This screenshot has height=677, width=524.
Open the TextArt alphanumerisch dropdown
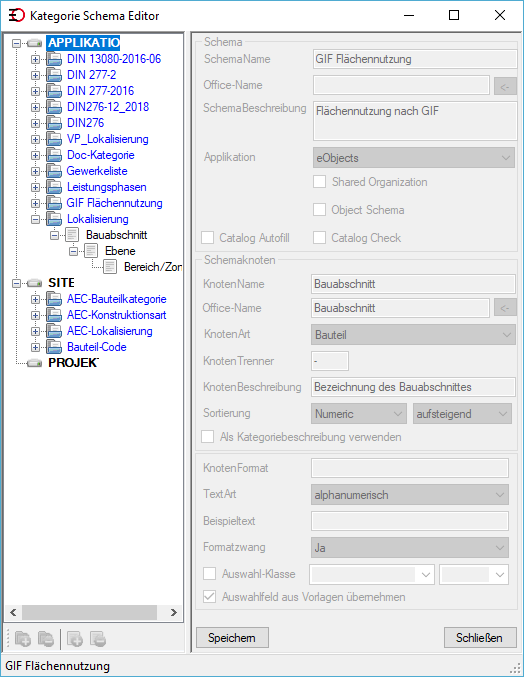(x=410, y=494)
